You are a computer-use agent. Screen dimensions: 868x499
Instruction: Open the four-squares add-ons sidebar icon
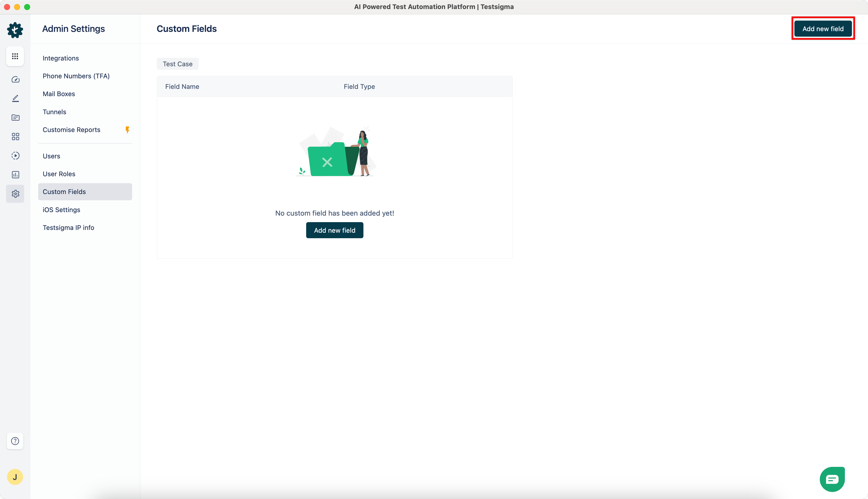tap(15, 137)
